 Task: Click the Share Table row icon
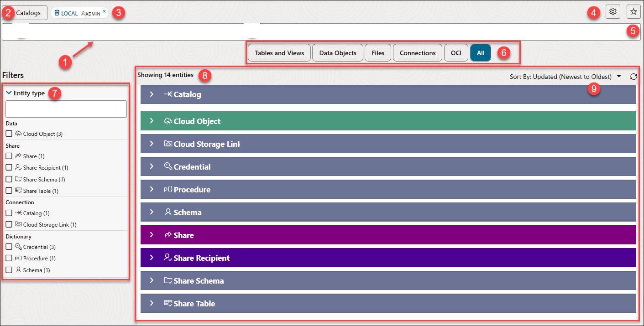click(168, 303)
